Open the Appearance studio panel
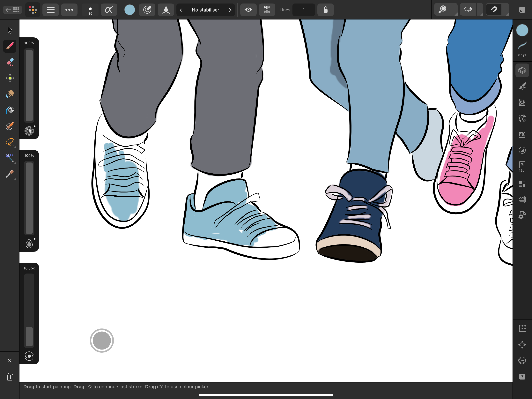The width and height of the screenshot is (532, 399). (x=522, y=102)
